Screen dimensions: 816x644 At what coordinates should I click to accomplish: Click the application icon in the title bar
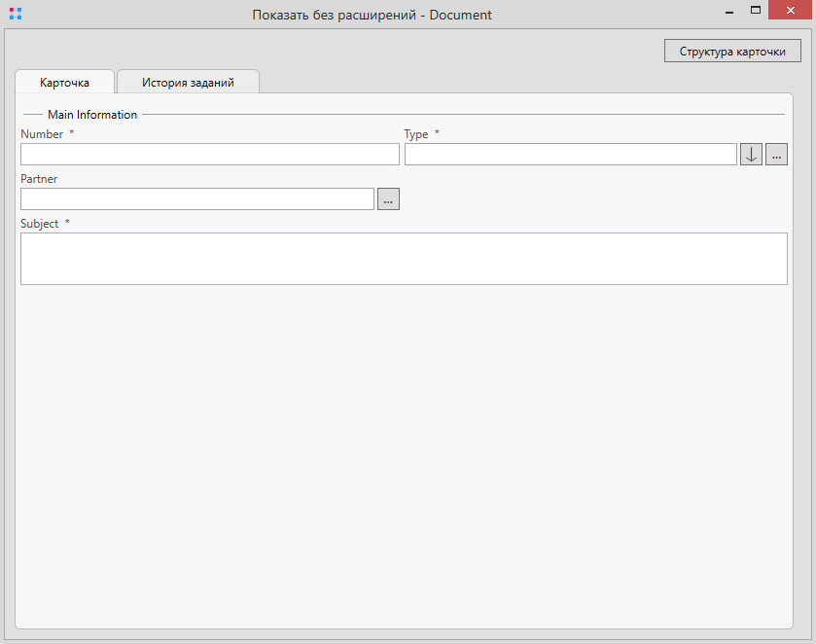pyautogui.click(x=15, y=14)
